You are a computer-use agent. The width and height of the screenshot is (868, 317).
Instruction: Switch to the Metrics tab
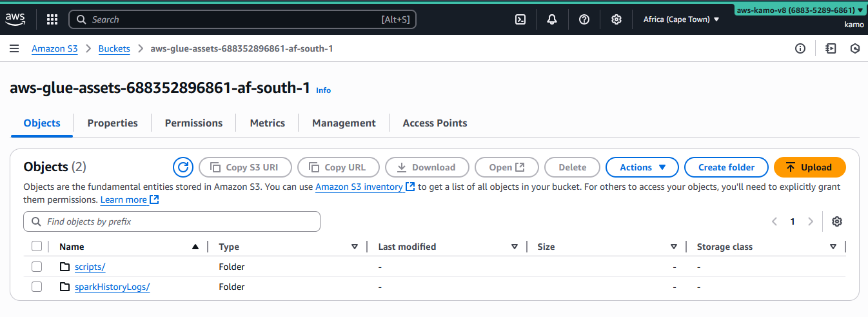(x=268, y=123)
